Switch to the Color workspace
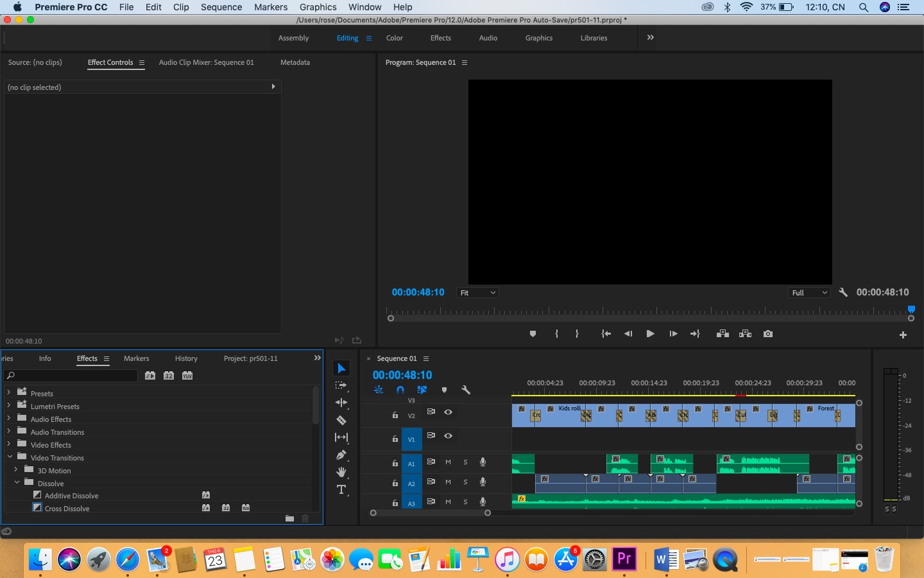This screenshot has width=924, height=578. click(395, 38)
